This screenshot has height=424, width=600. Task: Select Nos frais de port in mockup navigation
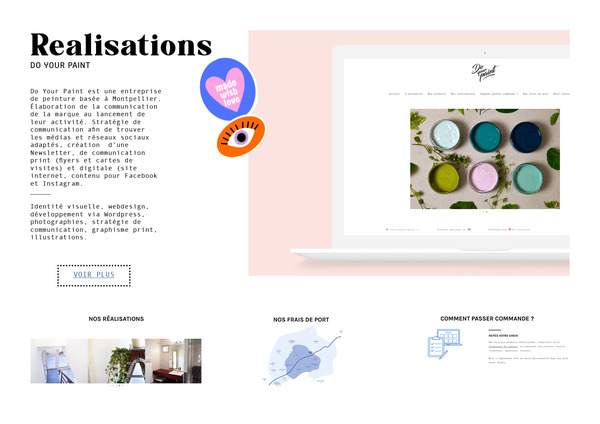pos(536,94)
